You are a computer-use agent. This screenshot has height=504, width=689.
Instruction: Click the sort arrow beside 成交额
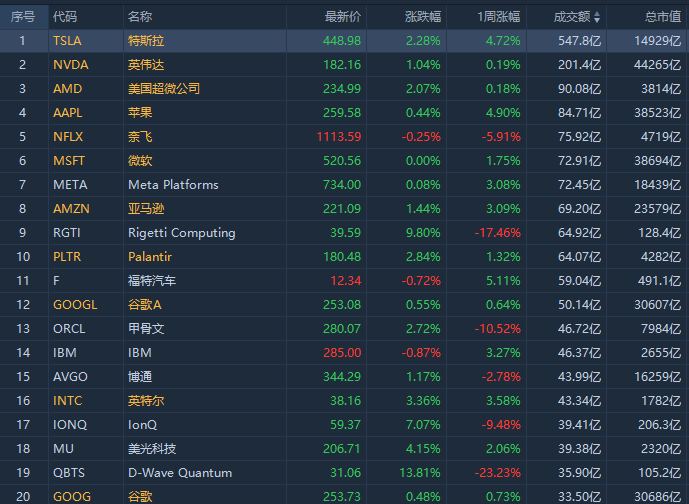click(597, 17)
